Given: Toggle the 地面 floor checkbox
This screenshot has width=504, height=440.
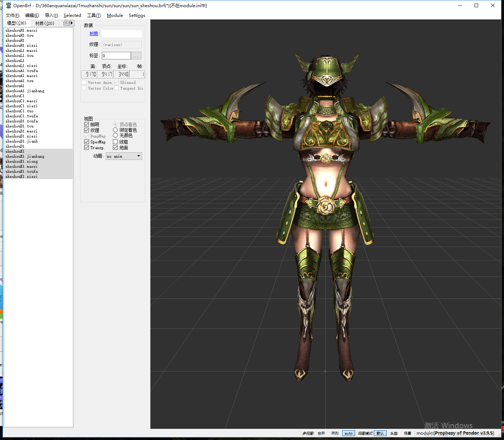Looking at the screenshot, I should (115, 148).
